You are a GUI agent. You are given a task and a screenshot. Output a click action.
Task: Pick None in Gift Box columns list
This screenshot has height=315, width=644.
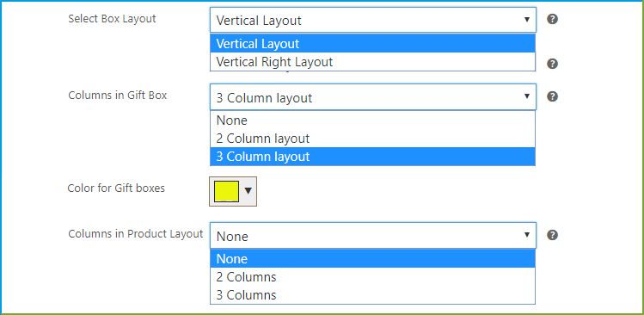click(372, 120)
